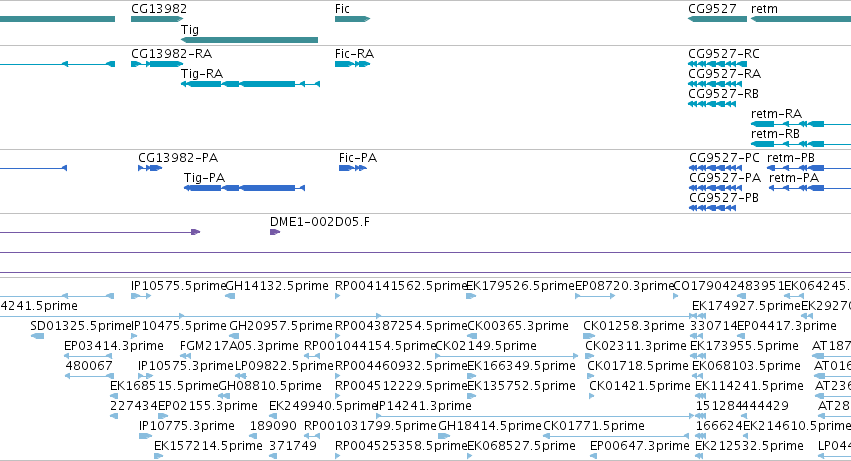Click the FGM217A05.3prime EST
This screenshot has height=461, width=851.
click(x=185, y=356)
